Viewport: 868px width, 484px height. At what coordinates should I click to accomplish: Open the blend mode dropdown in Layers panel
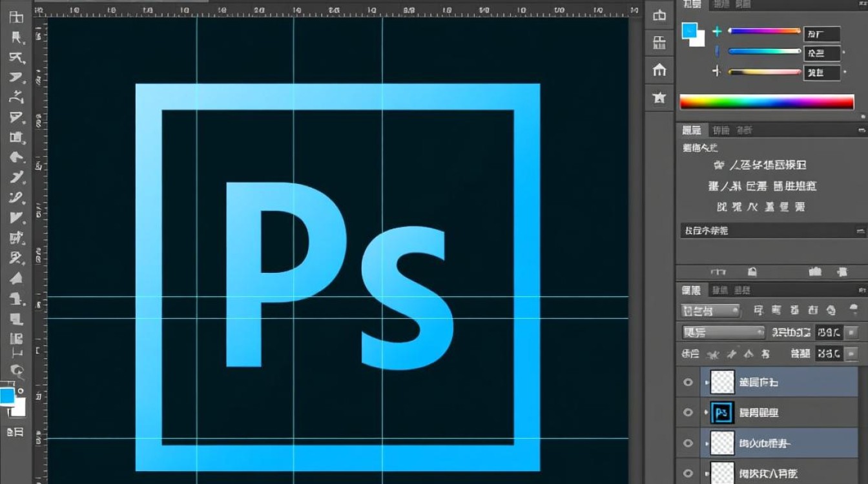pyautogui.click(x=723, y=332)
